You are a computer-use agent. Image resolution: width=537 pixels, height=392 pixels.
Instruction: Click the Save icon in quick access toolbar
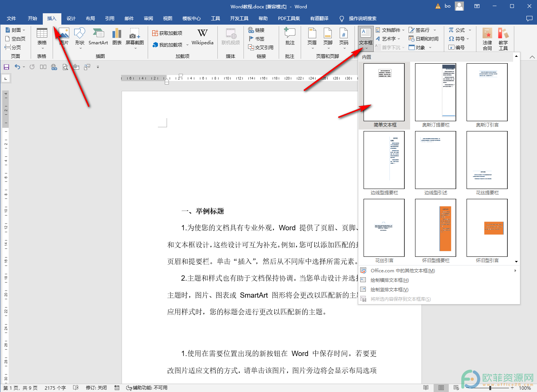point(6,67)
